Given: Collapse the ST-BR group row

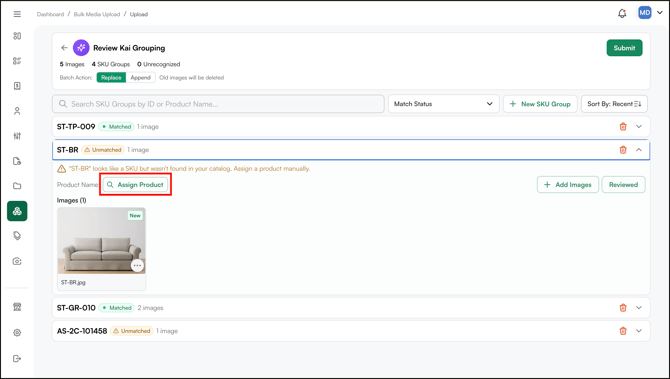Looking at the screenshot, I should click(x=639, y=150).
